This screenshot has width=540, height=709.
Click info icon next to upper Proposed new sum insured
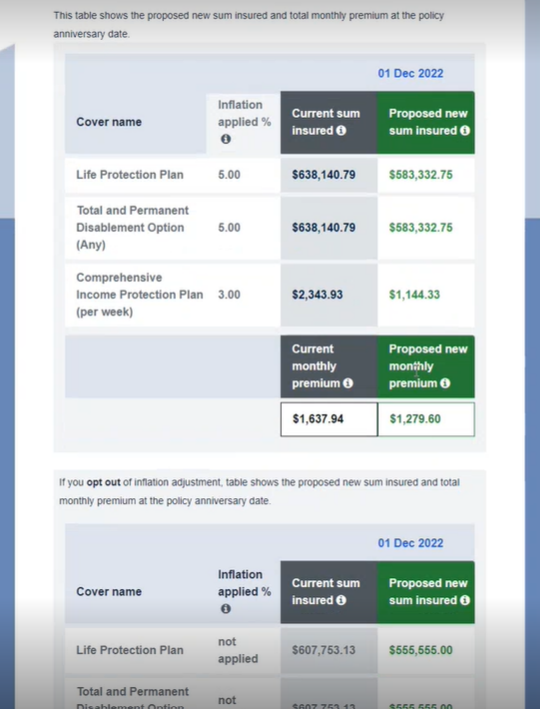[x=464, y=131]
